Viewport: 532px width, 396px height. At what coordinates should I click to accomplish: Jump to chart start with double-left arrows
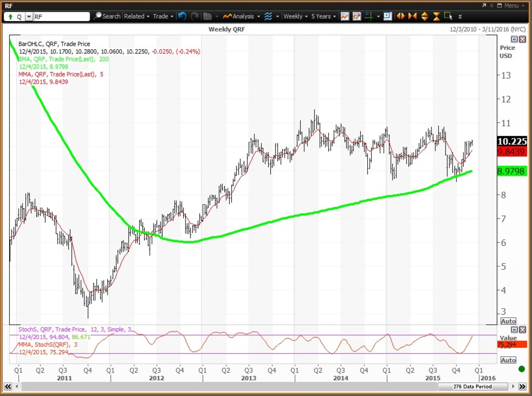pos(14,387)
